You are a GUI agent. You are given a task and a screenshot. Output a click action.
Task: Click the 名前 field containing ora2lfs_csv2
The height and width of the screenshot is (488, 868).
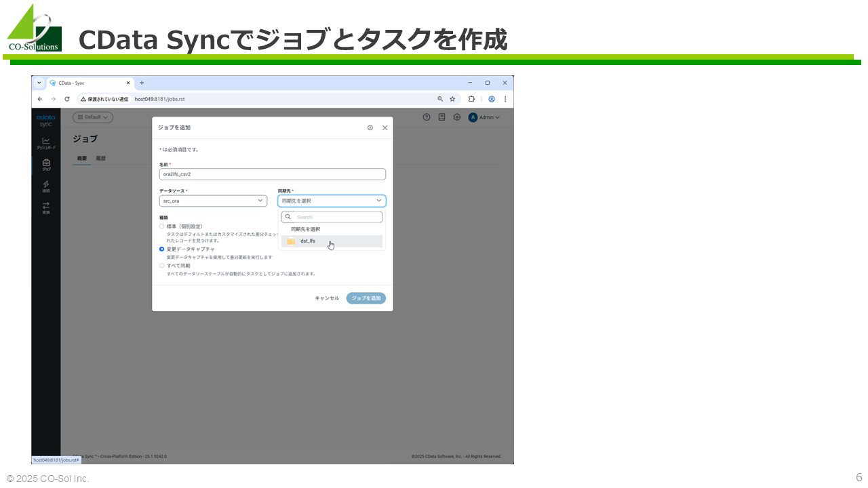tap(273, 174)
